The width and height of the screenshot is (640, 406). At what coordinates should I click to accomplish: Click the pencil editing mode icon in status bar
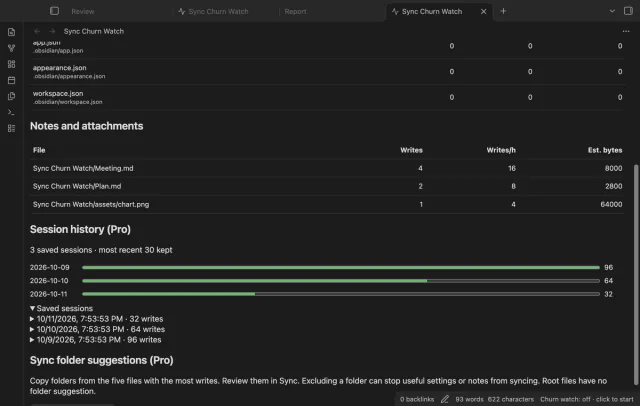coord(445,399)
